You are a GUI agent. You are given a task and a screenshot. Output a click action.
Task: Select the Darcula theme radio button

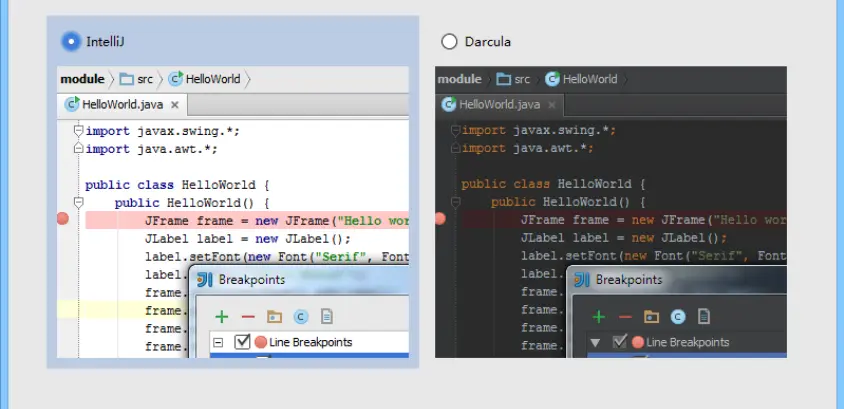[x=449, y=41]
